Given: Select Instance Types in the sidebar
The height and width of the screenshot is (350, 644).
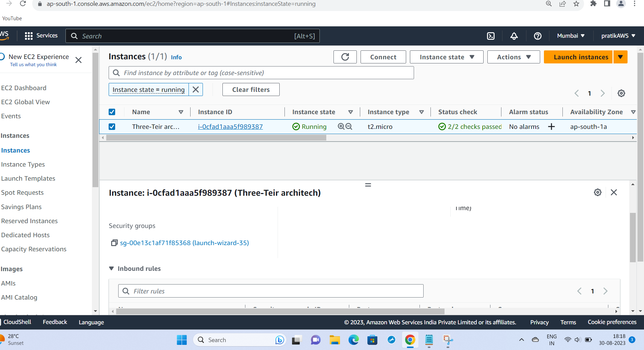Looking at the screenshot, I should pos(23,164).
